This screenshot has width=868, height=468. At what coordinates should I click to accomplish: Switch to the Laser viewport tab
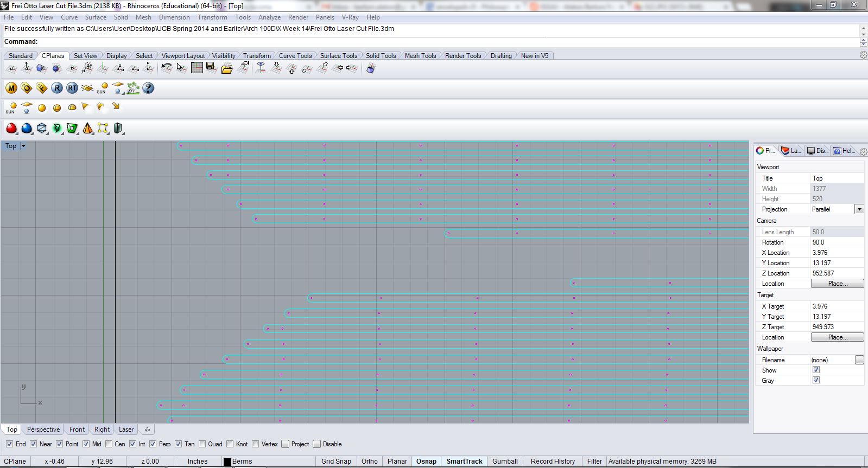126,429
